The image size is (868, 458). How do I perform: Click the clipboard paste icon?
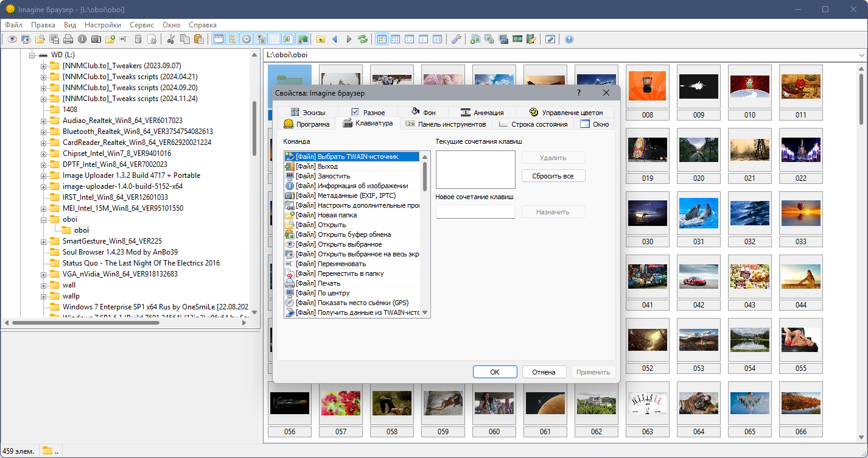(x=198, y=40)
